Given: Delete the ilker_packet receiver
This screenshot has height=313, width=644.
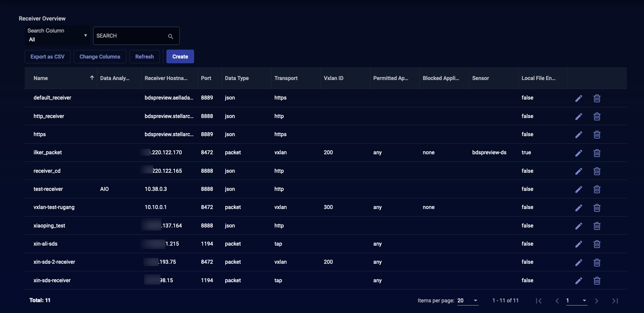Looking at the screenshot, I should point(597,153).
